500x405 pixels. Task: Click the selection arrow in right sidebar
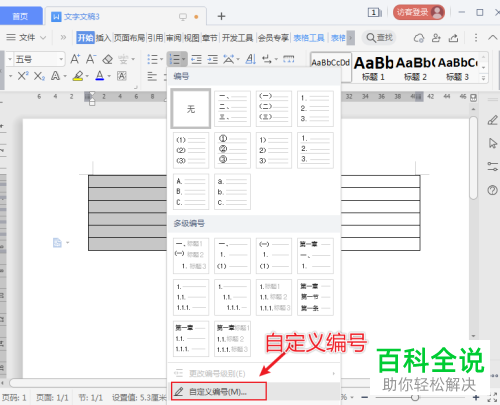(x=492, y=143)
